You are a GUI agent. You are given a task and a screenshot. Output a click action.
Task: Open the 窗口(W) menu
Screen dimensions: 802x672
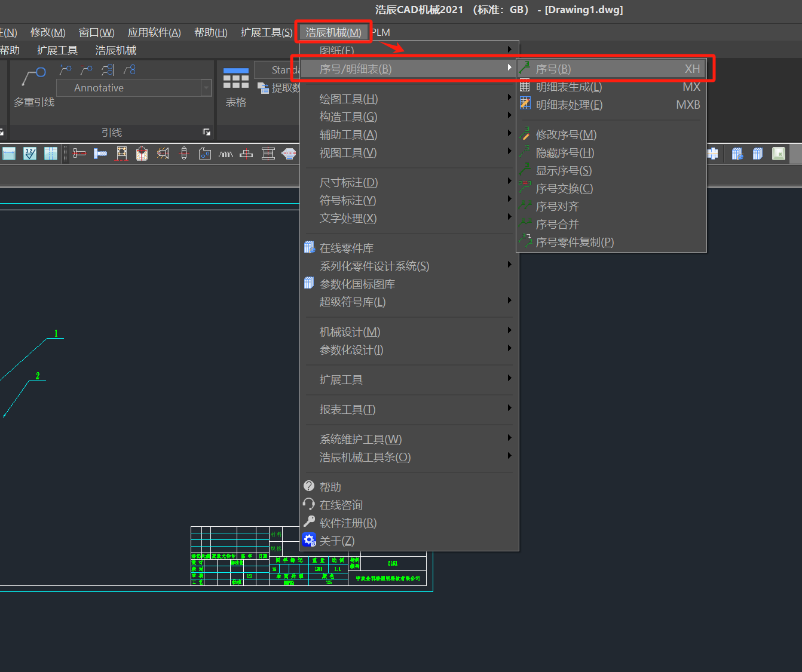pyautogui.click(x=97, y=32)
